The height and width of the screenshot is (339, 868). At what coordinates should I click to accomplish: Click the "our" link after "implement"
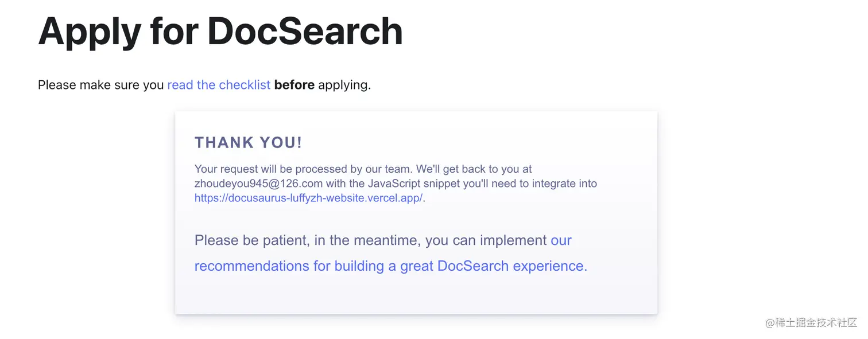click(561, 240)
